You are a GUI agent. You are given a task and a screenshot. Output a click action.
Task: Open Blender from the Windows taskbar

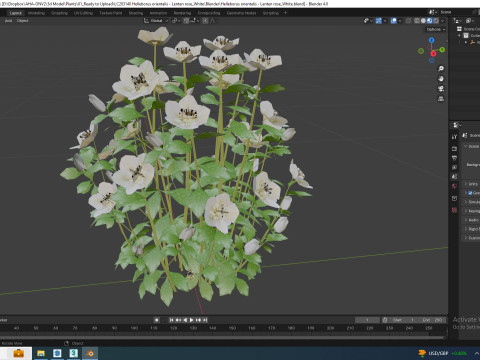[90, 353]
